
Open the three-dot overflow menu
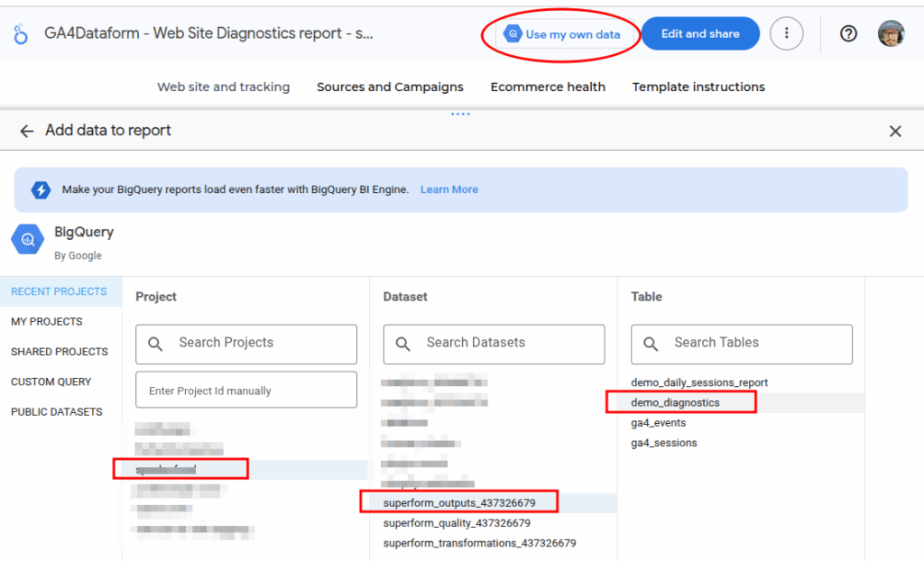click(x=786, y=33)
